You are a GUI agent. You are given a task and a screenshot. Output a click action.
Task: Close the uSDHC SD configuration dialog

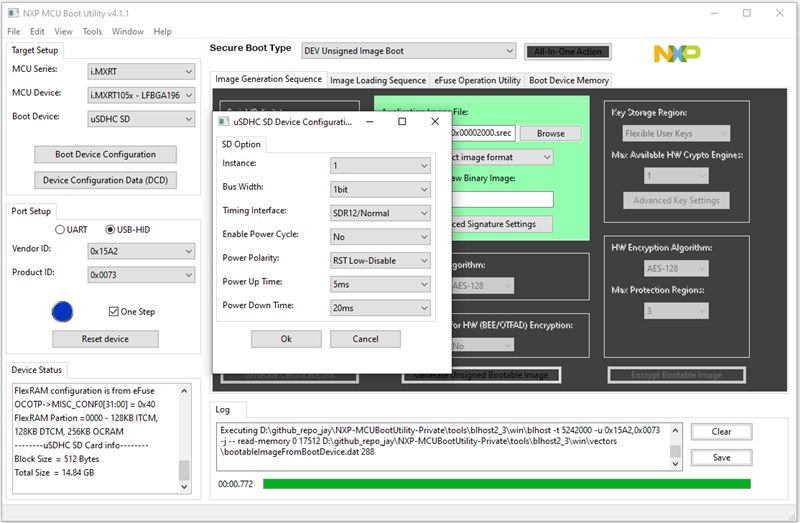tap(435, 121)
